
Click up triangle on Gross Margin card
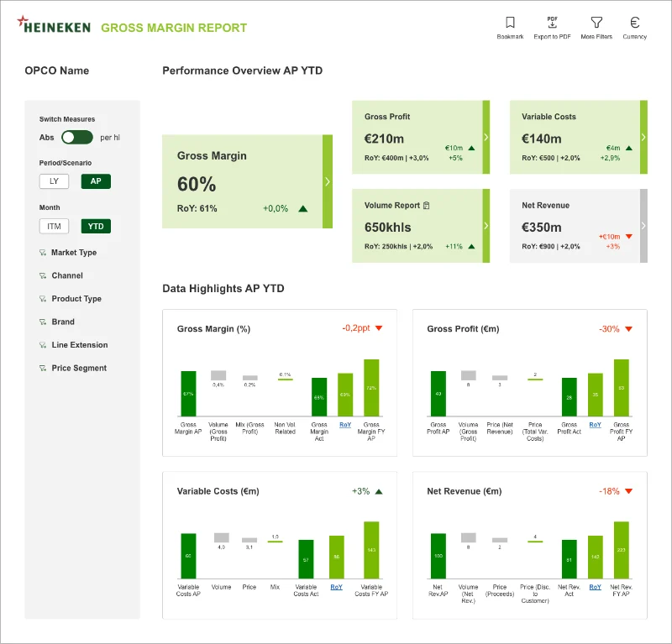click(x=303, y=209)
